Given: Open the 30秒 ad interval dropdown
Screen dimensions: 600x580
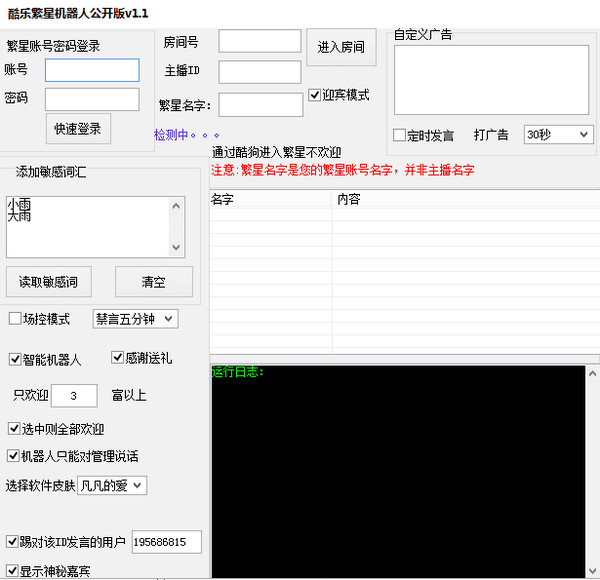Looking at the screenshot, I should [557, 135].
